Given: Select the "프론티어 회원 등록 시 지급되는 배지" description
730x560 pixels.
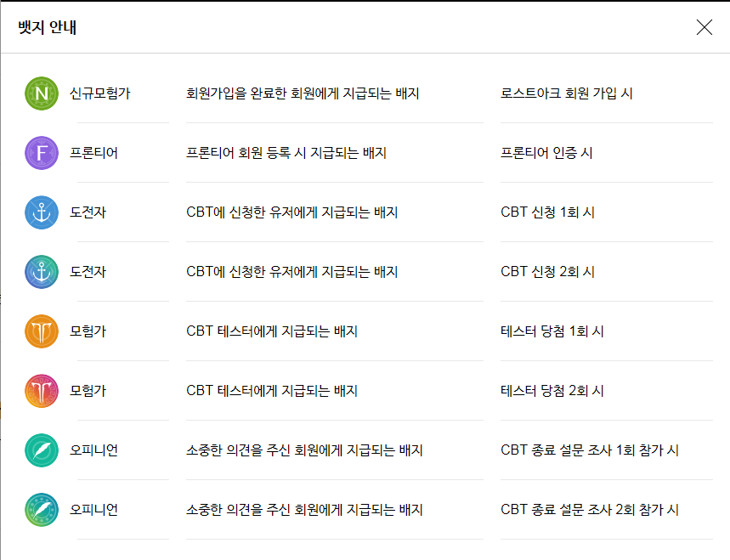Looking at the screenshot, I should (x=286, y=153).
